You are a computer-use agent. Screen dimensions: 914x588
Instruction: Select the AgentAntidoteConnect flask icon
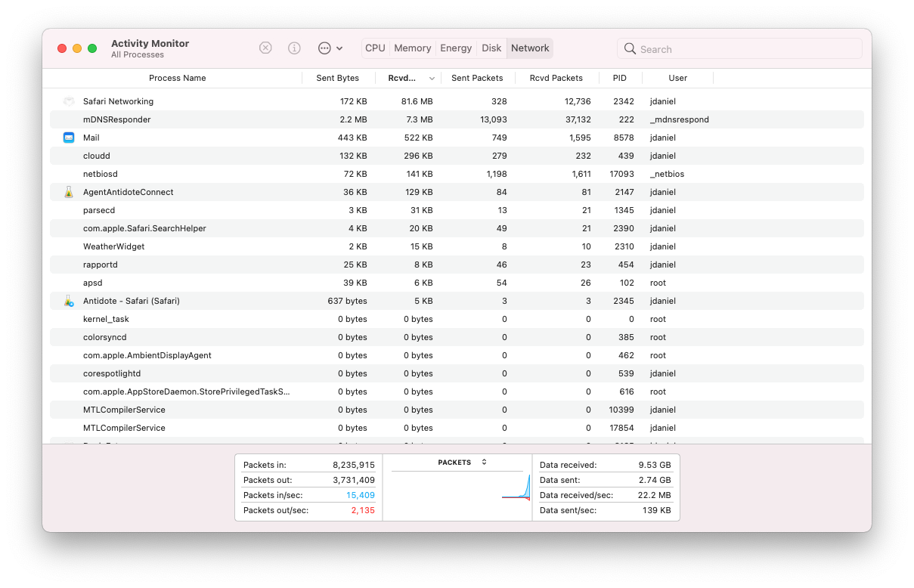click(x=69, y=192)
